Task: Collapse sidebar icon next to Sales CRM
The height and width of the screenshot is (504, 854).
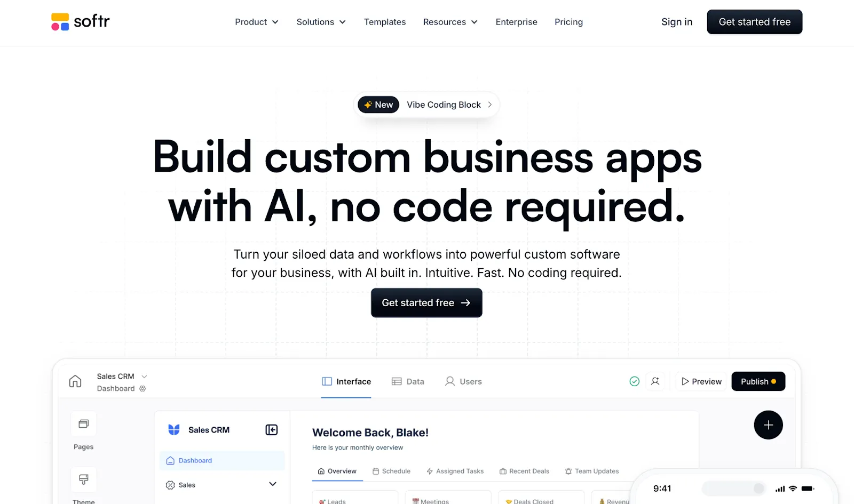Action: click(x=272, y=430)
